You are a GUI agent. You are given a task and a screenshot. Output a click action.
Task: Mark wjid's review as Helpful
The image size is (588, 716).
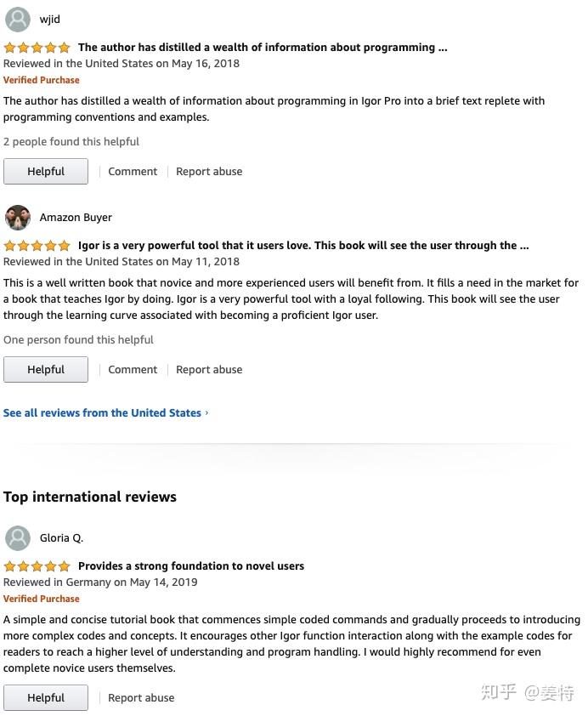pyautogui.click(x=46, y=172)
